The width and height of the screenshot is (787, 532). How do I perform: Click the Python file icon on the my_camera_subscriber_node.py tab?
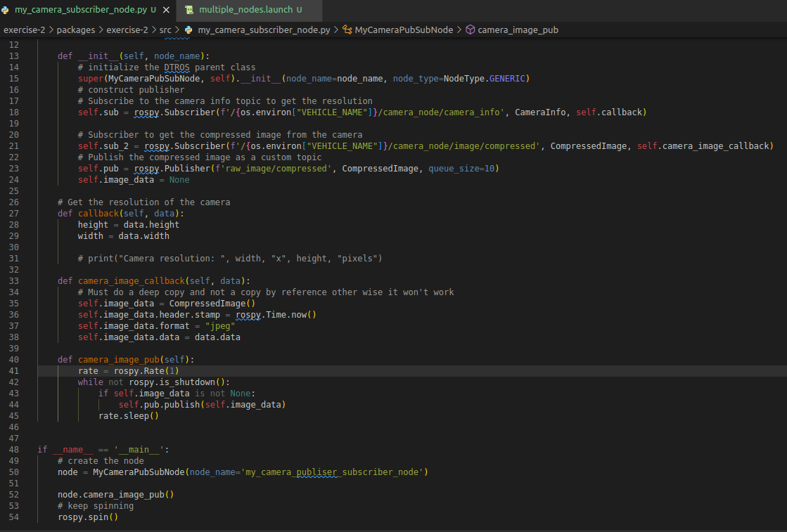(x=5, y=10)
